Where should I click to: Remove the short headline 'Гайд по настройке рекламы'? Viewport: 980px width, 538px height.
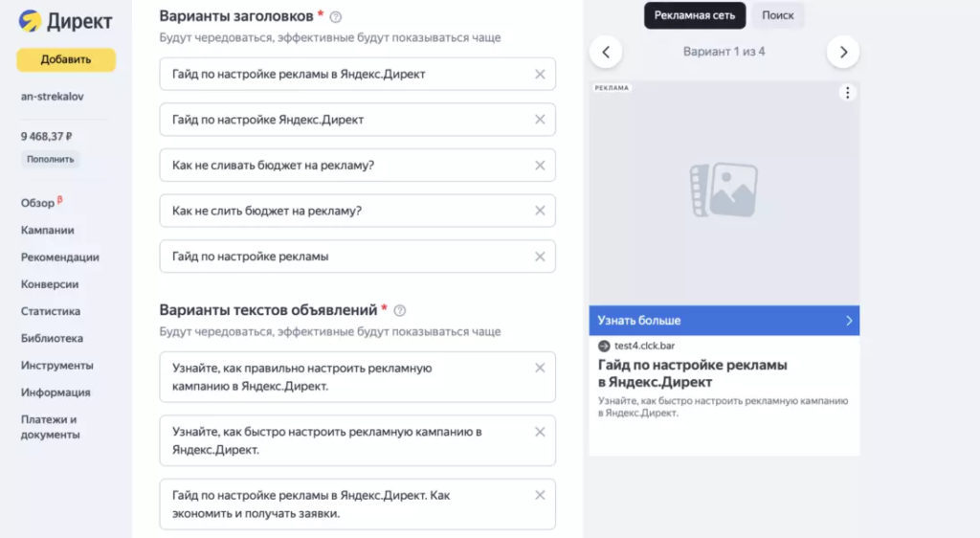coord(540,257)
